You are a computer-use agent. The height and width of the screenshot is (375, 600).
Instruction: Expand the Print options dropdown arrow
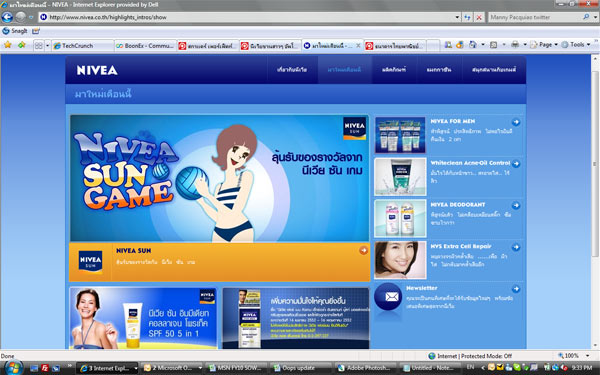[525, 45]
